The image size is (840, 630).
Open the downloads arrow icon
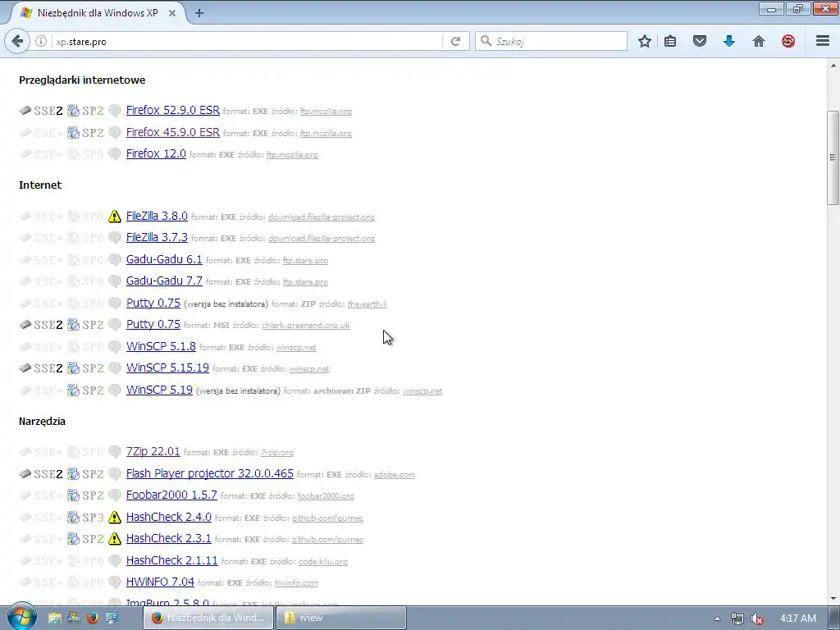pos(729,41)
